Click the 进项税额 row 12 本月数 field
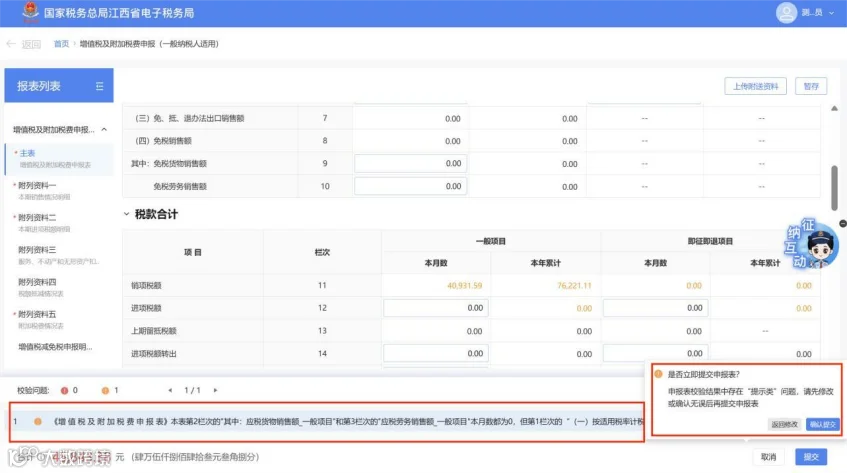This screenshot has width=848, height=474. coord(436,308)
